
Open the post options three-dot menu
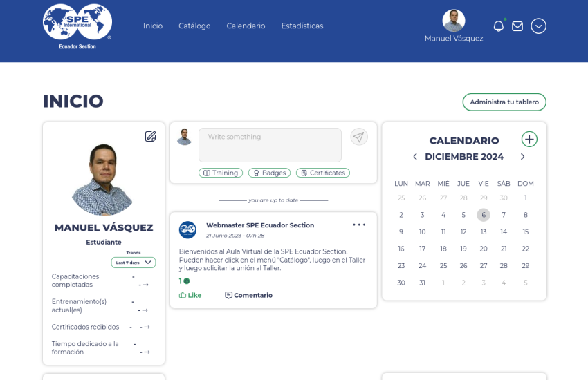click(x=359, y=225)
